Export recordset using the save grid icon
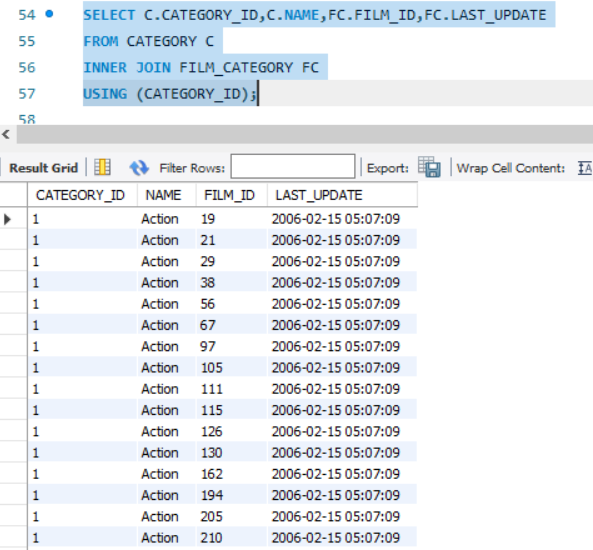Screen dimensions: 593x550 click(429, 167)
